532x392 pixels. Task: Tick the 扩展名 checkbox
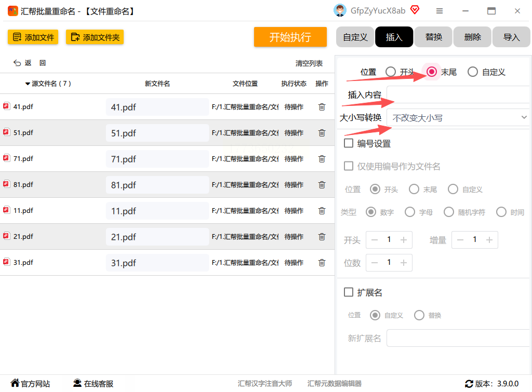pos(349,292)
